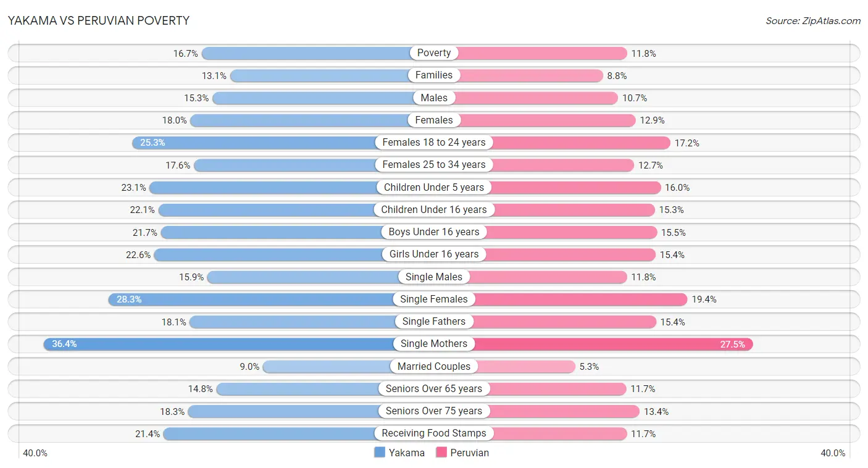Click the Single Fathers category label
The height and width of the screenshot is (468, 868).
pyautogui.click(x=434, y=322)
